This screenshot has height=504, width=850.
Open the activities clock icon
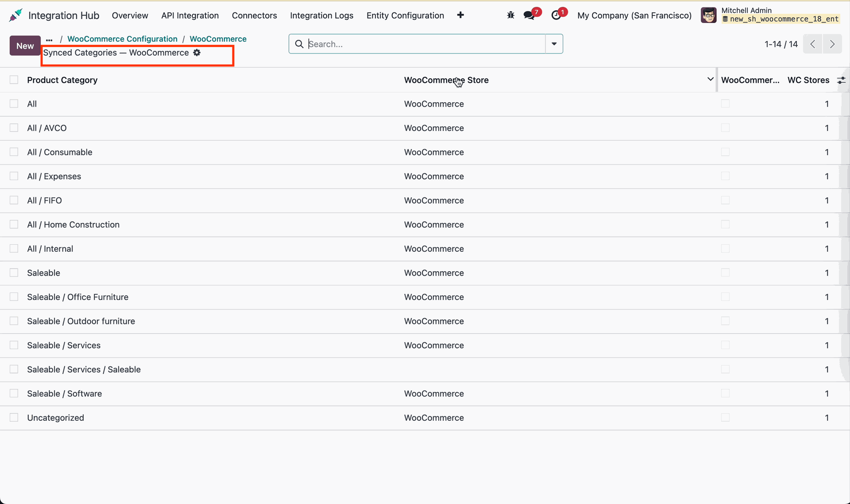tap(556, 15)
